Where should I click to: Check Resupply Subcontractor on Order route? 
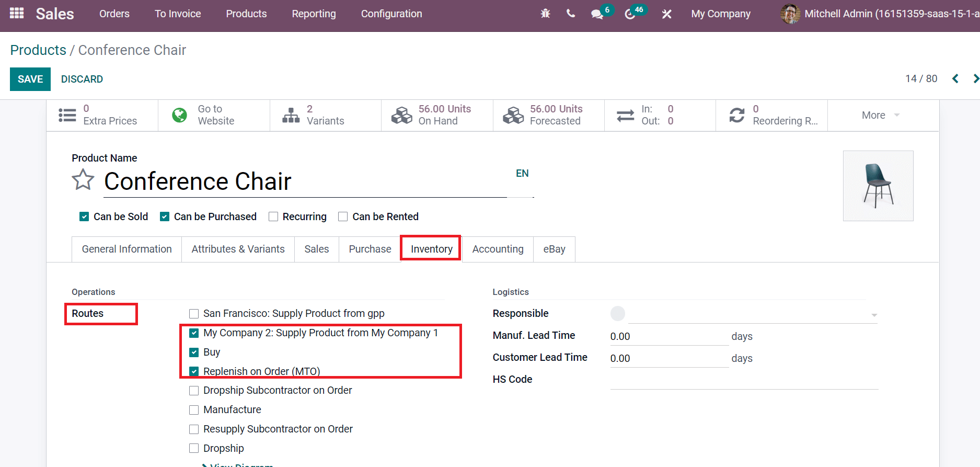click(x=194, y=429)
